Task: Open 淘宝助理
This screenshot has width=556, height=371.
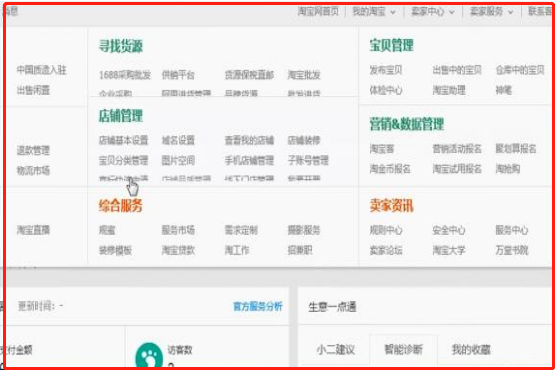Action: point(449,90)
